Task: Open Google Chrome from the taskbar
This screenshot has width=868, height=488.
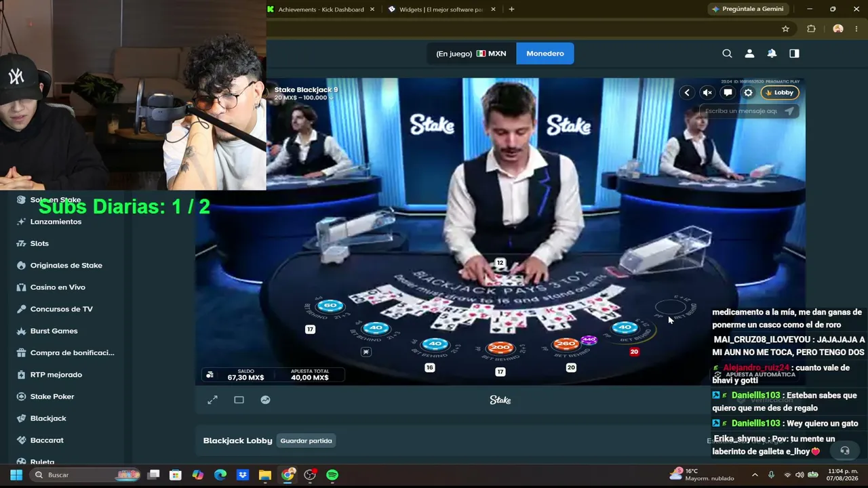Action: 288,475
